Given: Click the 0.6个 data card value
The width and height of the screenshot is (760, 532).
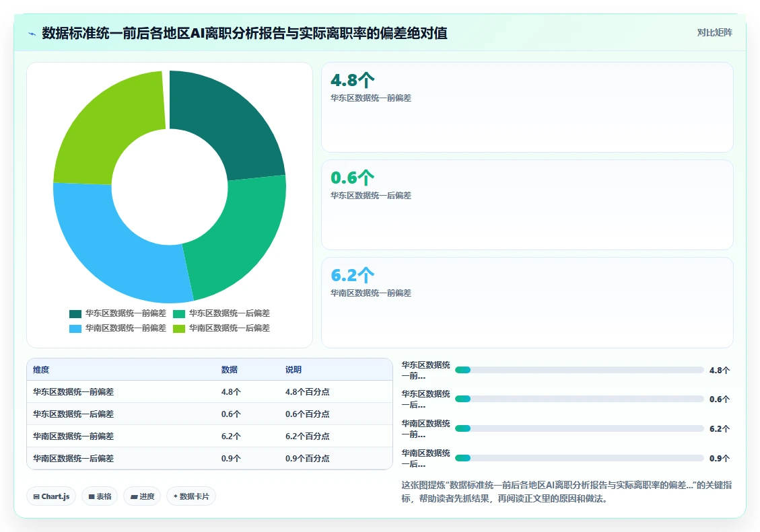Looking at the screenshot, I should coord(352,178).
